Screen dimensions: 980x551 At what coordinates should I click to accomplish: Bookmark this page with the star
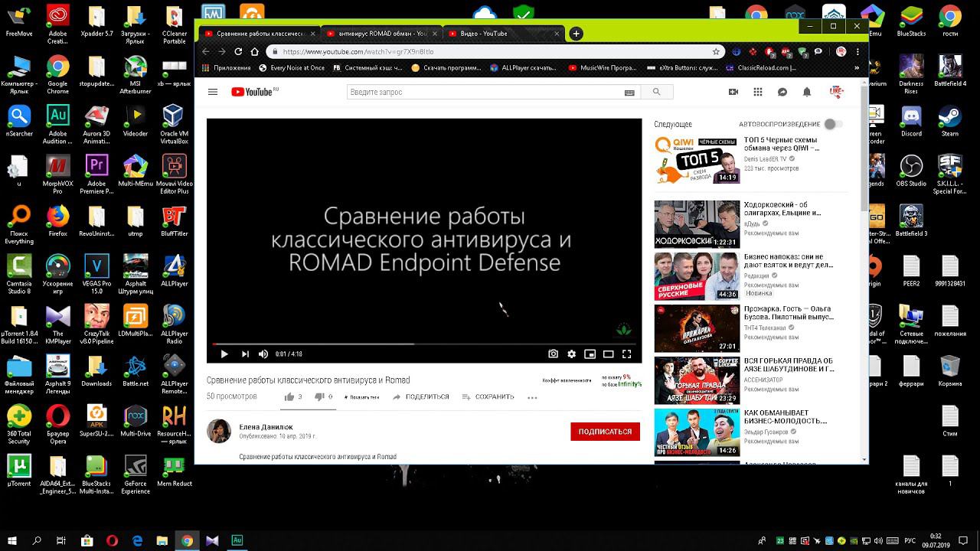(716, 51)
